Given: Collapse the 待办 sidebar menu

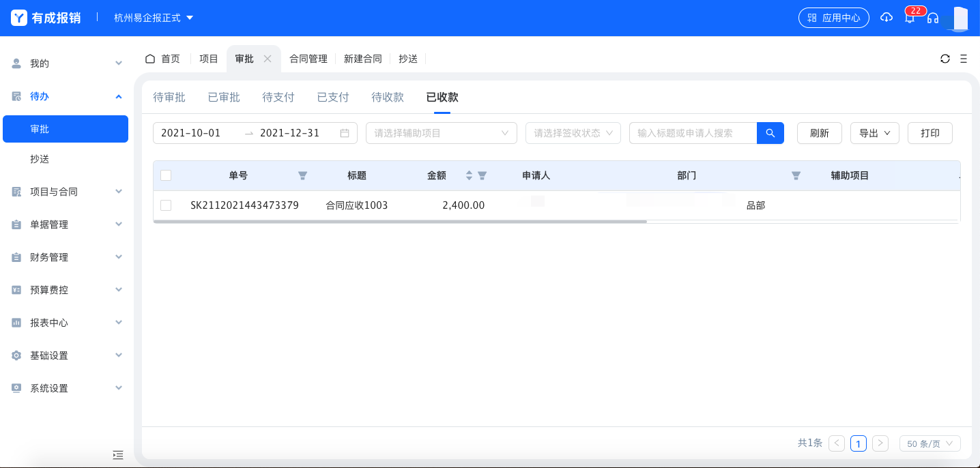Looking at the screenshot, I should [x=119, y=96].
